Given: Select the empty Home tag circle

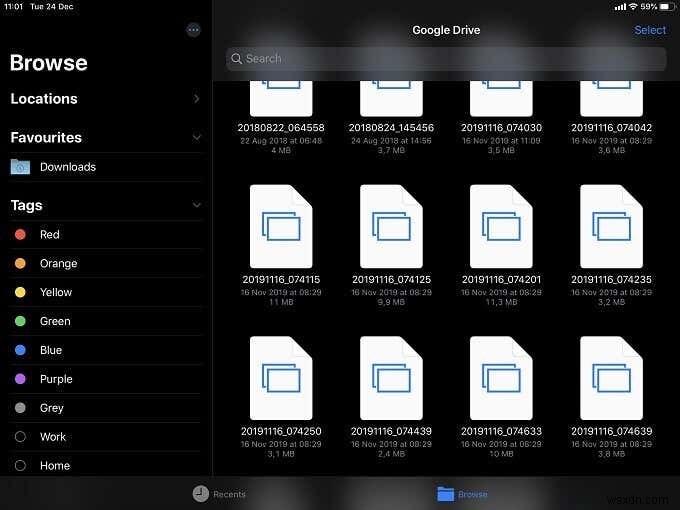Looking at the screenshot, I should (x=20, y=465).
